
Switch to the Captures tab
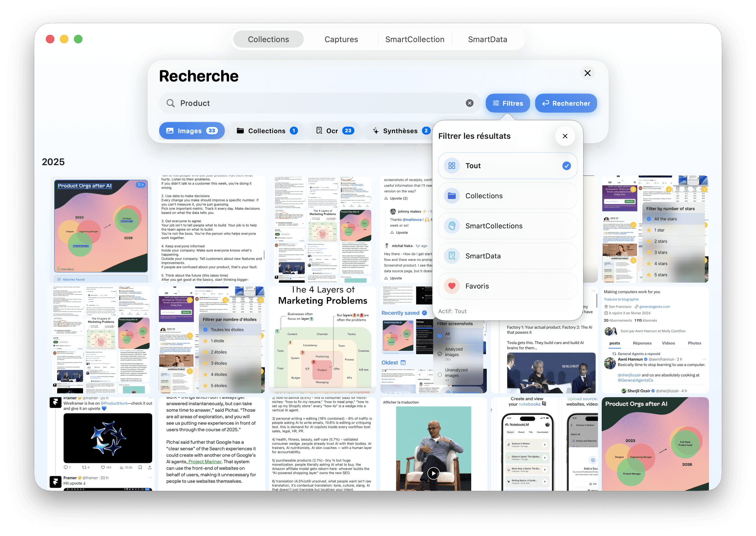(x=341, y=39)
